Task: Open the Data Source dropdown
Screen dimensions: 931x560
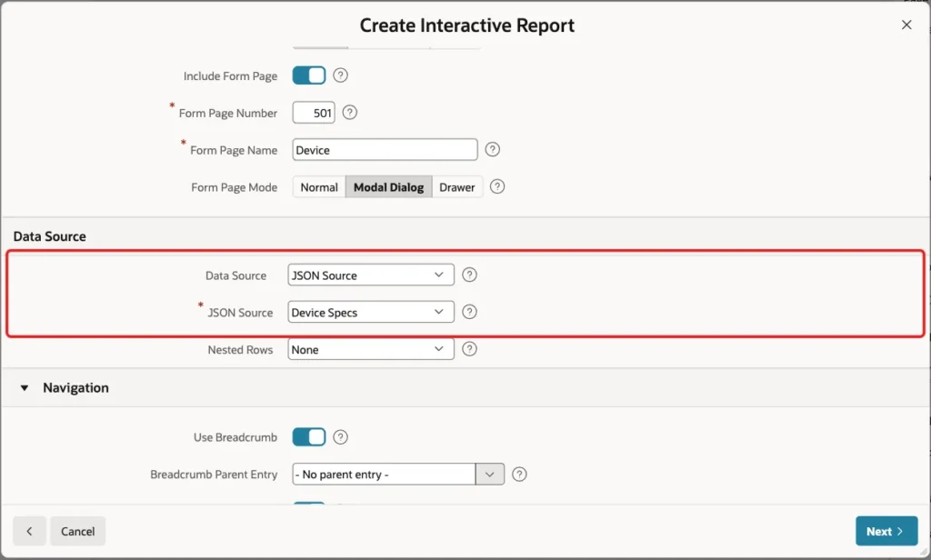Action: 371,275
